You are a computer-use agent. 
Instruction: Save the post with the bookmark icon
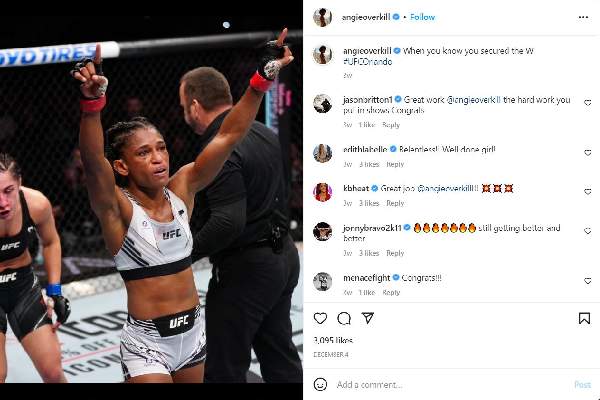pyautogui.click(x=584, y=318)
